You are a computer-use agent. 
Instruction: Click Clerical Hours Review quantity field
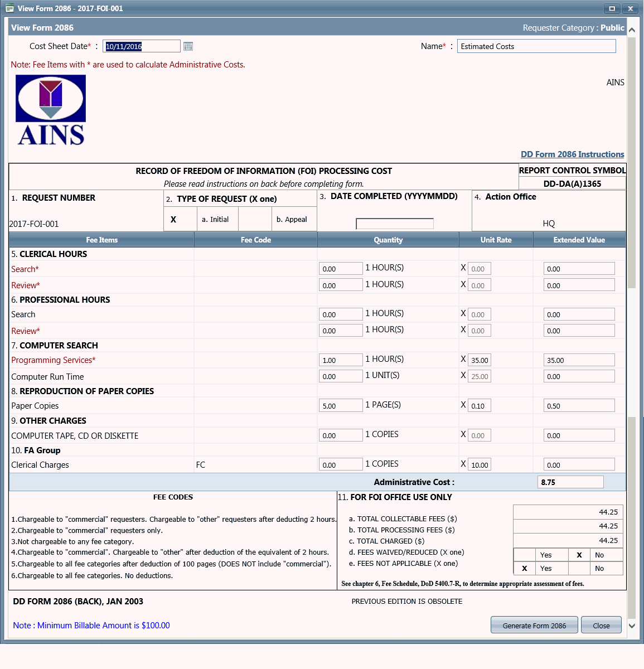[341, 285]
